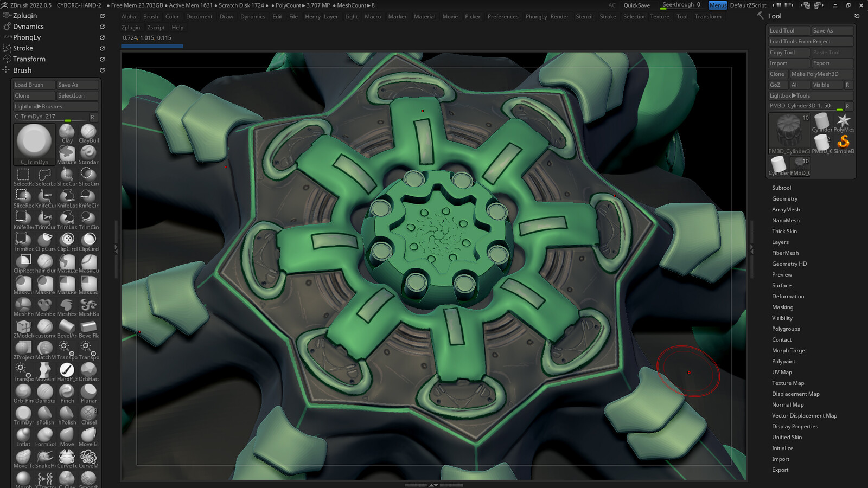Select the OrbFlatten brush

coord(88,372)
